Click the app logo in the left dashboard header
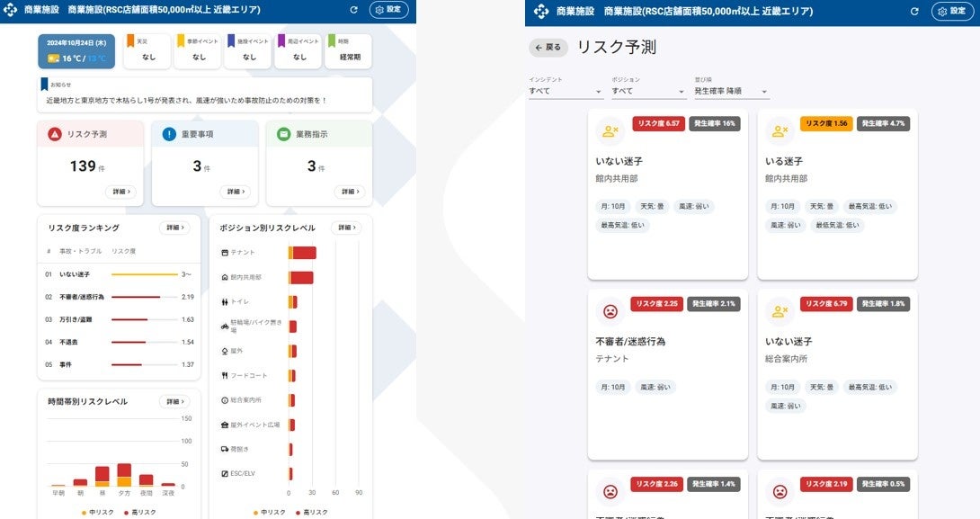 click(10, 10)
